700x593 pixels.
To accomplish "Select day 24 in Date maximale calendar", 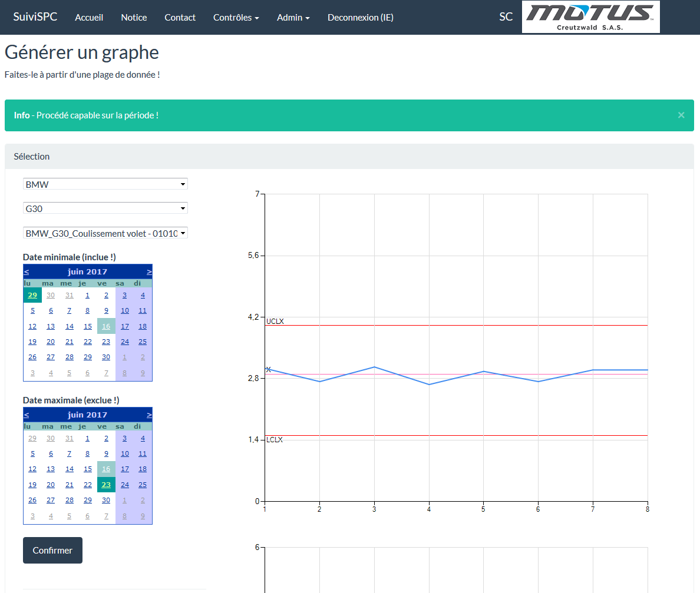I will point(124,485).
